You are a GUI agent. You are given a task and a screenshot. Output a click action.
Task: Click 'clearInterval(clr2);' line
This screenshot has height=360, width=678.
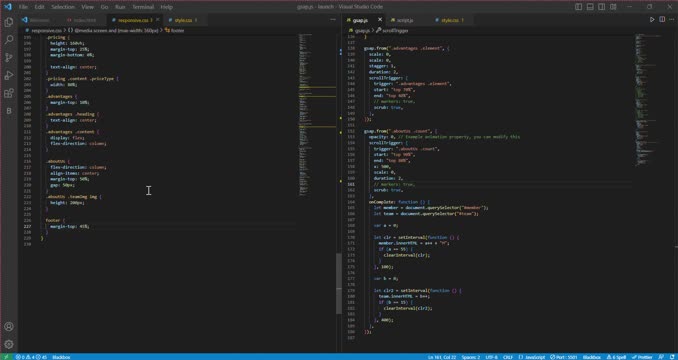point(407,308)
